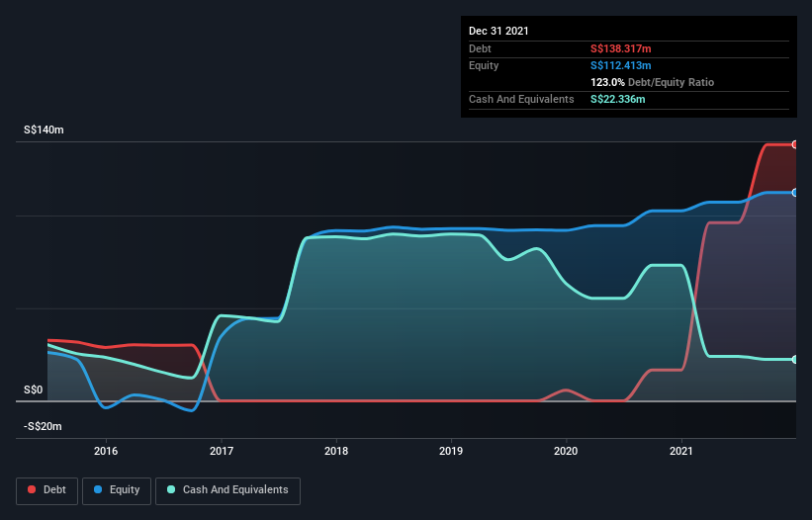This screenshot has width=812, height=520.
Task: Click the 123.0% Debt/Equity Ratio text
Action: tap(652, 82)
